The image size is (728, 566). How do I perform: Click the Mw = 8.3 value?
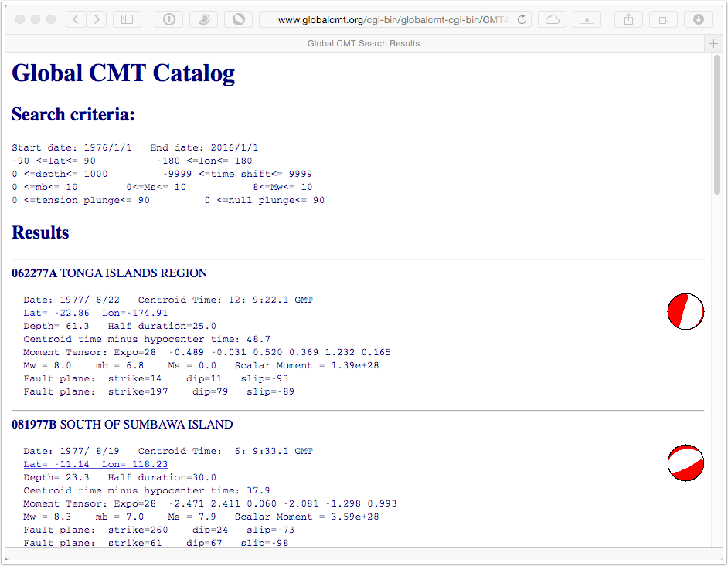click(x=47, y=517)
